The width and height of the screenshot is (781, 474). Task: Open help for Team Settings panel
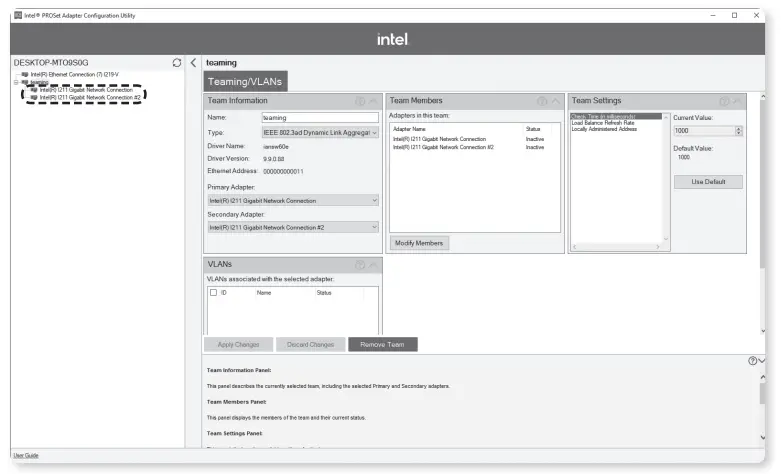(724, 101)
